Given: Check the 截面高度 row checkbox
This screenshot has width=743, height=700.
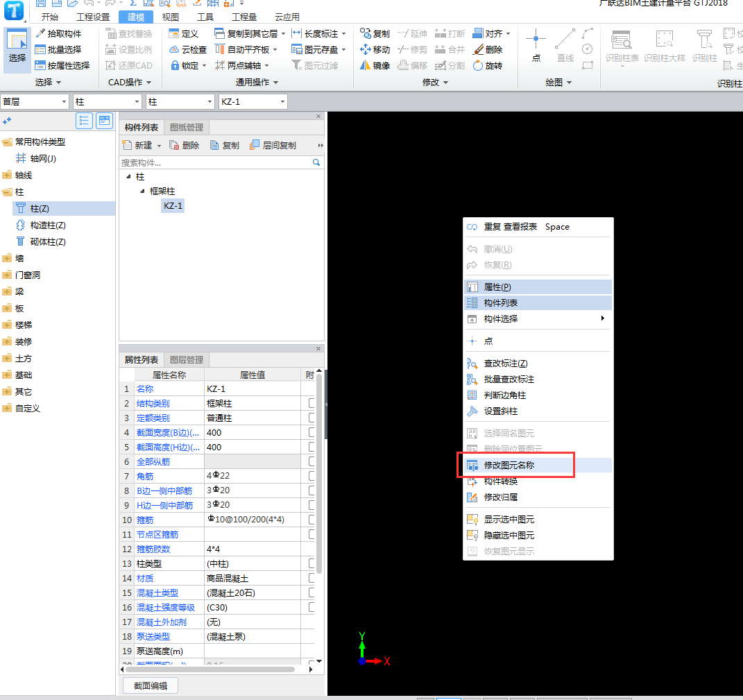Looking at the screenshot, I should pos(311,447).
